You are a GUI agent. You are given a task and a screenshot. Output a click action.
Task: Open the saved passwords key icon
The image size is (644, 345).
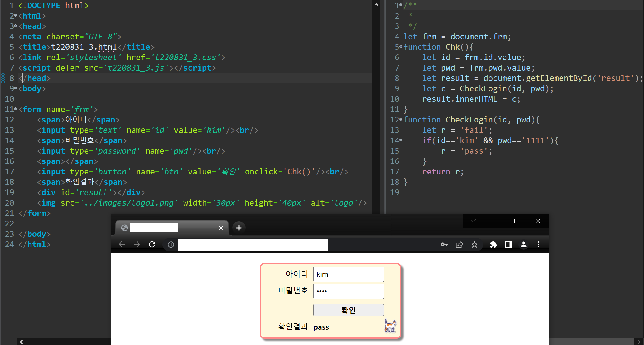[x=444, y=245]
